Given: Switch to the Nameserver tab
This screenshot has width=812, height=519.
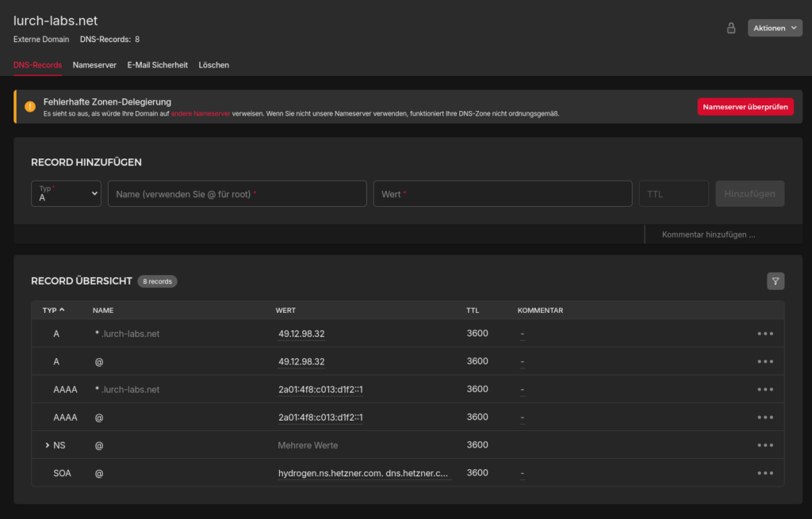Looking at the screenshot, I should pos(94,65).
